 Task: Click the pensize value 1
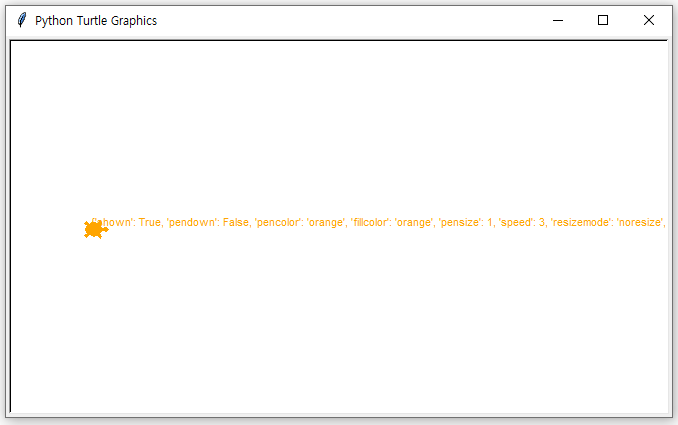tap(490, 222)
